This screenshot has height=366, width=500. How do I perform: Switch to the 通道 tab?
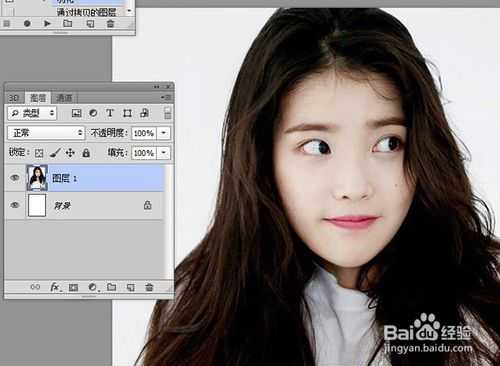tap(64, 98)
